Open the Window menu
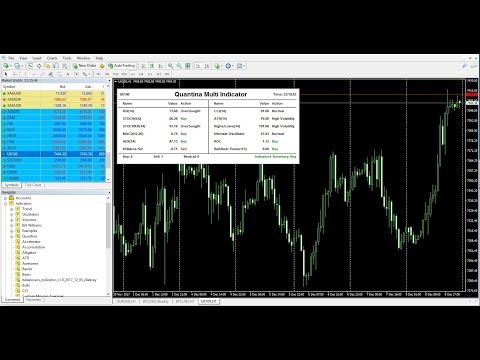480x360 pixels. point(83,58)
